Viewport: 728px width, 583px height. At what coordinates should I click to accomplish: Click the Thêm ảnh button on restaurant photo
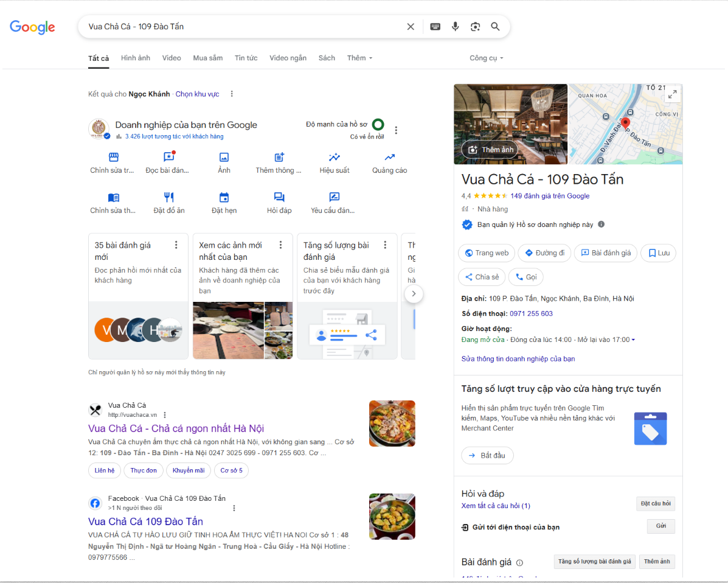[490, 150]
